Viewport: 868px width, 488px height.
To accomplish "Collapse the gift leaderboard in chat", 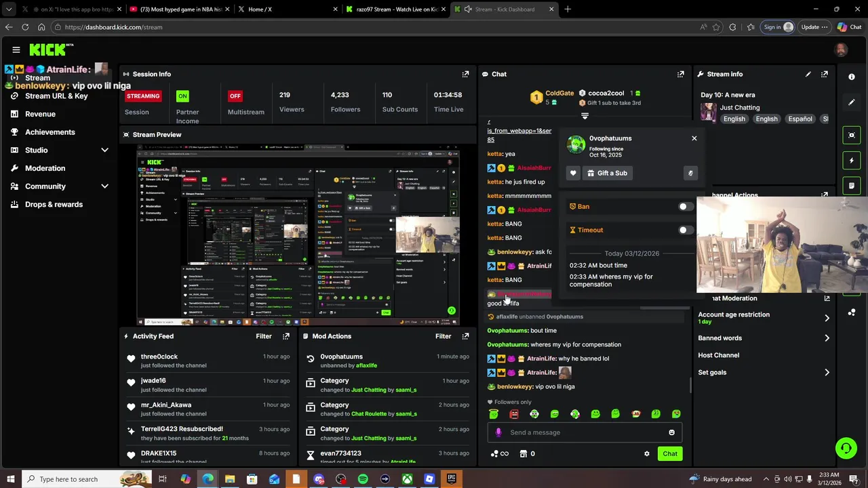I will click(585, 117).
